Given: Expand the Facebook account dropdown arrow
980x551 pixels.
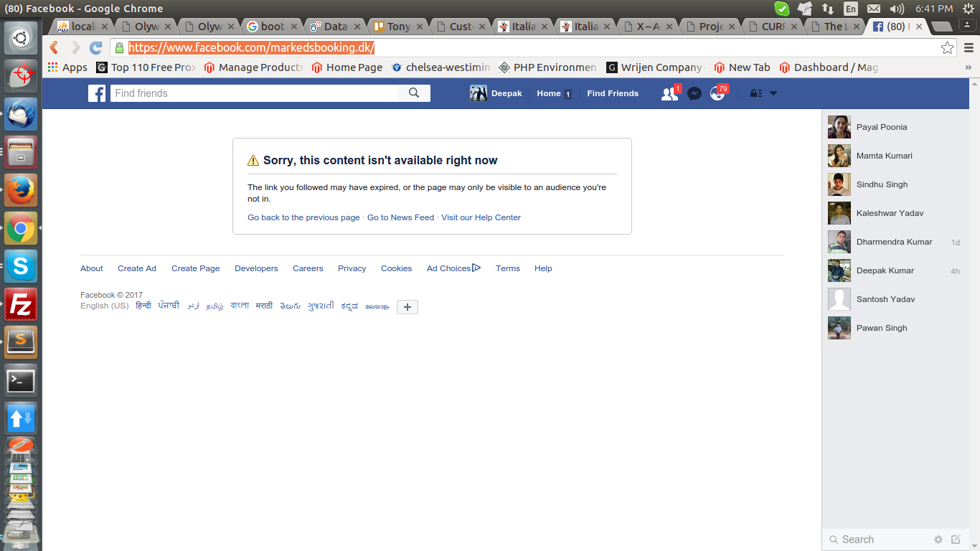Looking at the screenshot, I should pos(773,93).
